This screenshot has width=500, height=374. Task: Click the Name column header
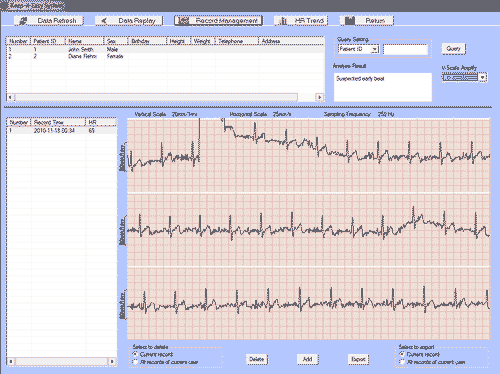pyautogui.click(x=84, y=41)
